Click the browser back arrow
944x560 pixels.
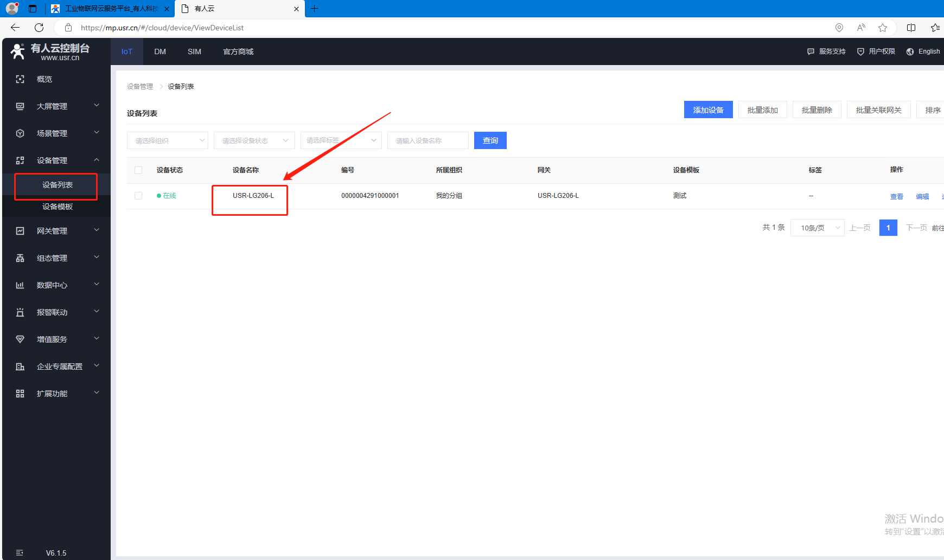(15, 28)
